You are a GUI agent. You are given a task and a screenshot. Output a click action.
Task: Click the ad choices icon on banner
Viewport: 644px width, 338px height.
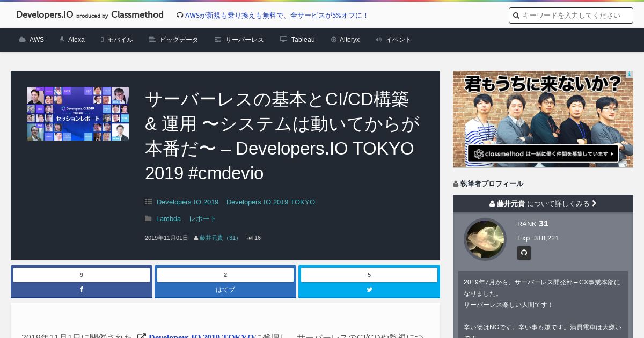pyautogui.click(x=630, y=75)
